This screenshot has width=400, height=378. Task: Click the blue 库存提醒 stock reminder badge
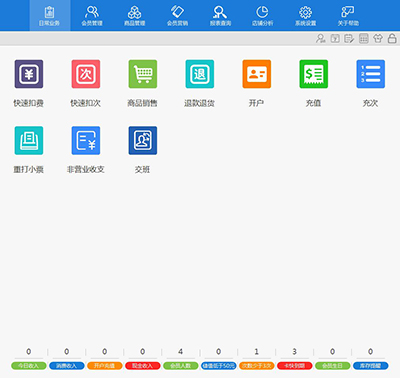pyautogui.click(x=371, y=366)
